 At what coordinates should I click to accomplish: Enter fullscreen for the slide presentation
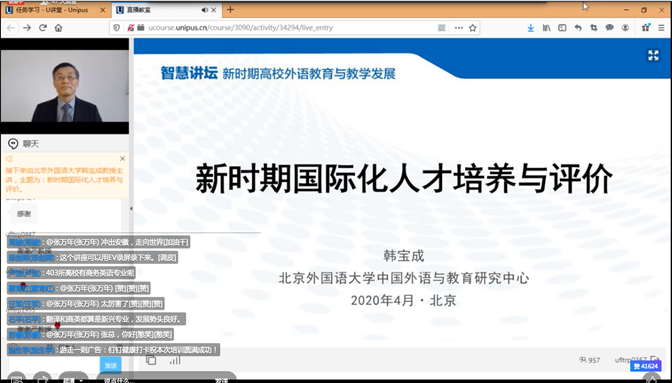pyautogui.click(x=653, y=55)
